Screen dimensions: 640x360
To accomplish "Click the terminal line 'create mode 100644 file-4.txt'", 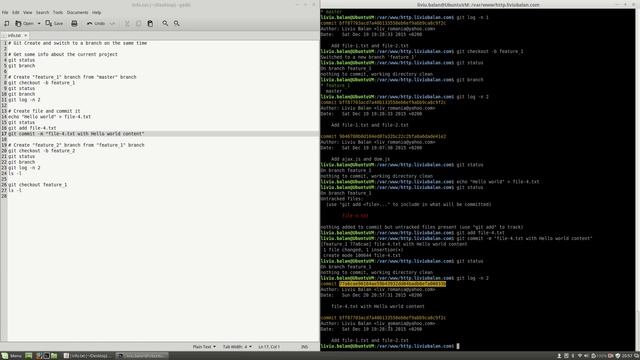I will tap(362, 255).
